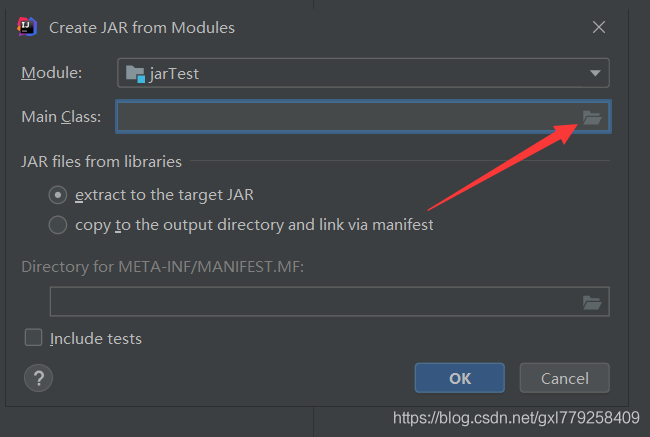Click the 'Module:' label

pyautogui.click(x=52, y=73)
